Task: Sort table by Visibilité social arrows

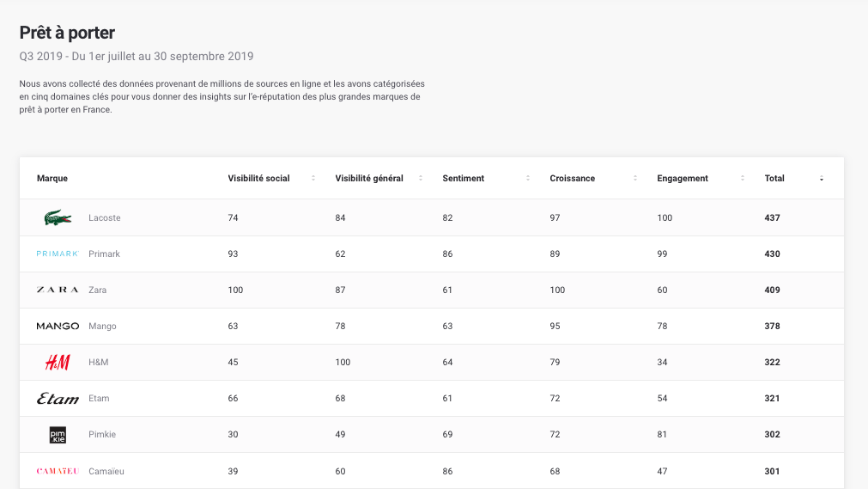Action: (313, 179)
